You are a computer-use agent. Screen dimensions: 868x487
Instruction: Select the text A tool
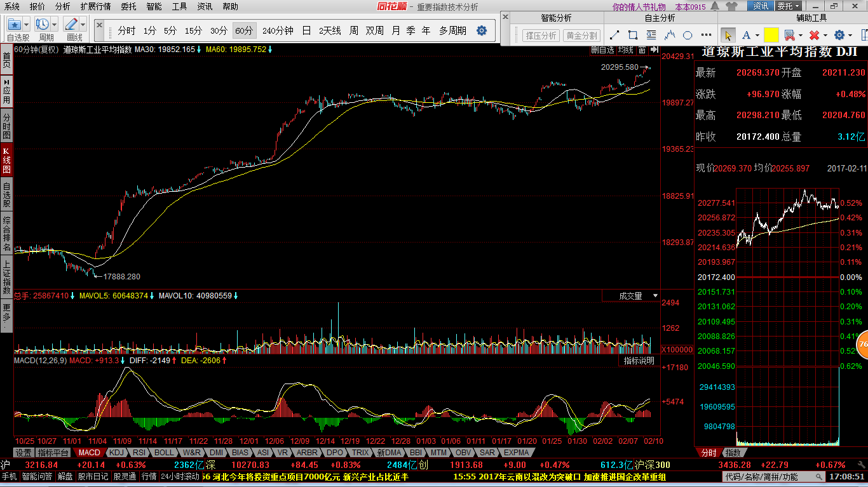747,35
